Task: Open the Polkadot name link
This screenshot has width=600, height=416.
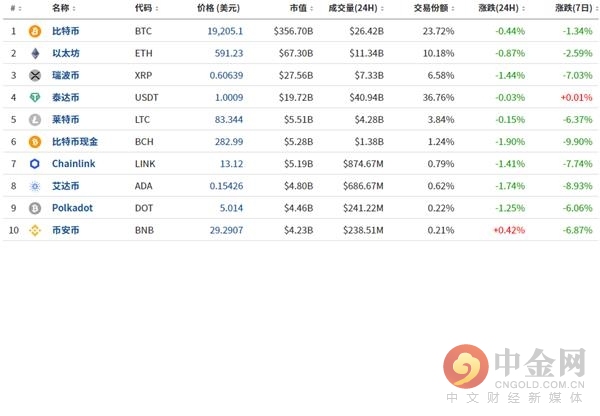Action: click(x=72, y=208)
